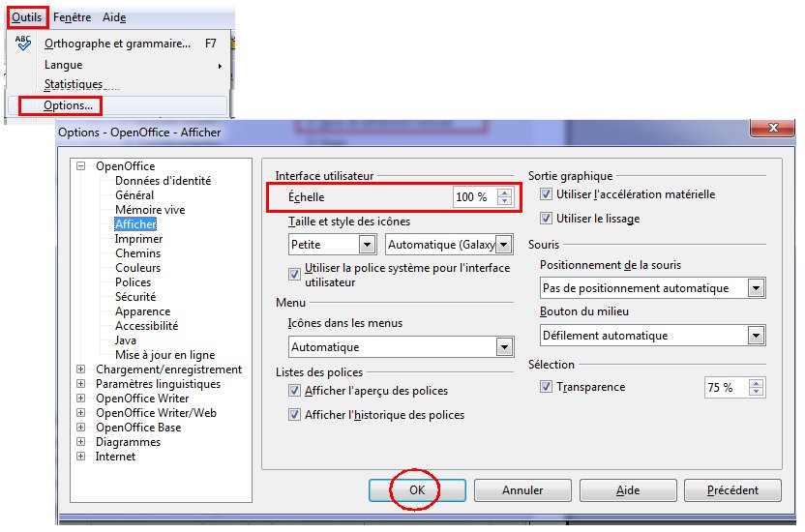Expand the OpenOffice Writer tree node

click(81, 399)
